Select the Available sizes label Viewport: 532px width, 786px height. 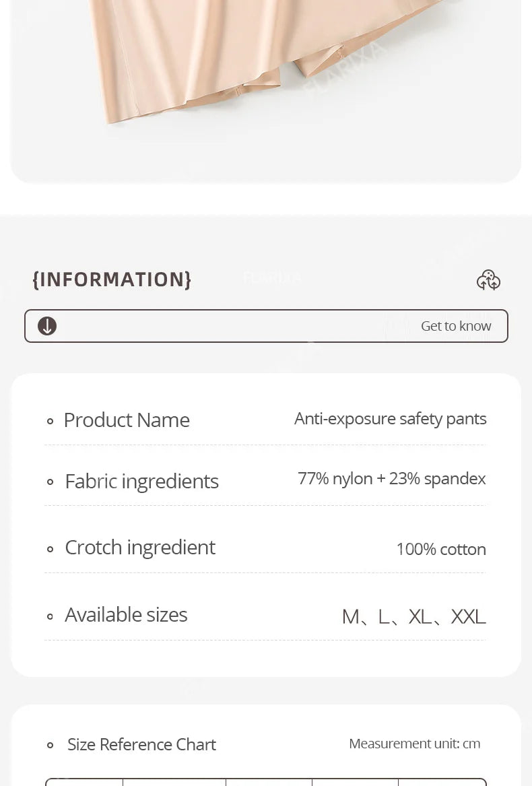[x=126, y=614]
